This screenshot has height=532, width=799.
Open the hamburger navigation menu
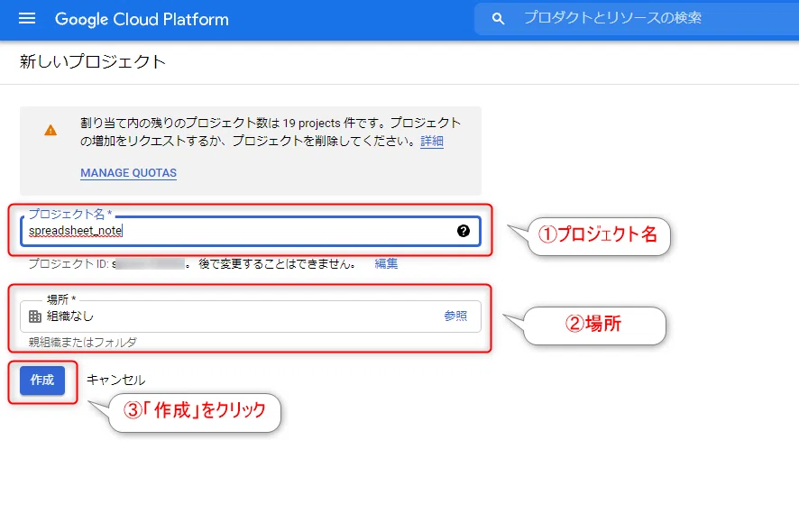click(x=27, y=19)
